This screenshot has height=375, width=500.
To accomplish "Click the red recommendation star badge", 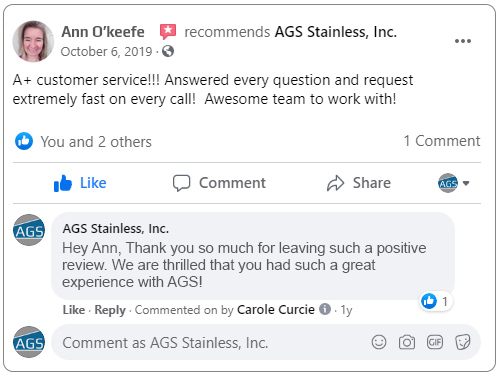I will pos(168,32).
